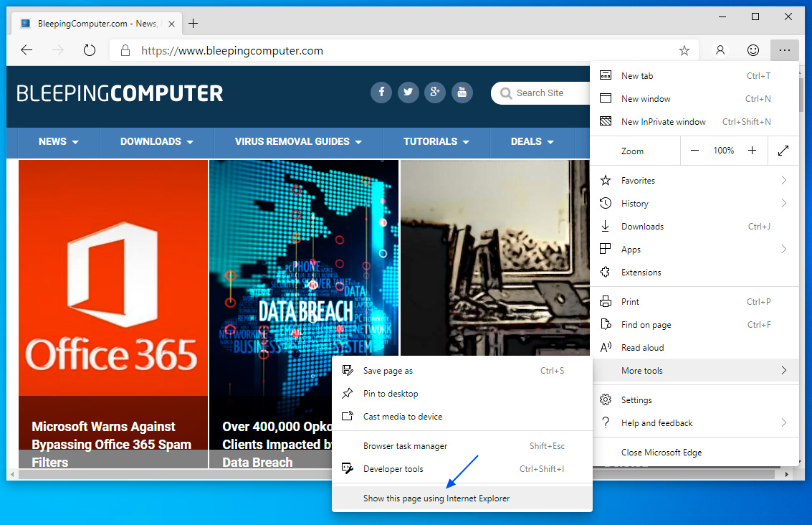Select New tab menu entry
812x525 pixels.
pyautogui.click(x=695, y=76)
